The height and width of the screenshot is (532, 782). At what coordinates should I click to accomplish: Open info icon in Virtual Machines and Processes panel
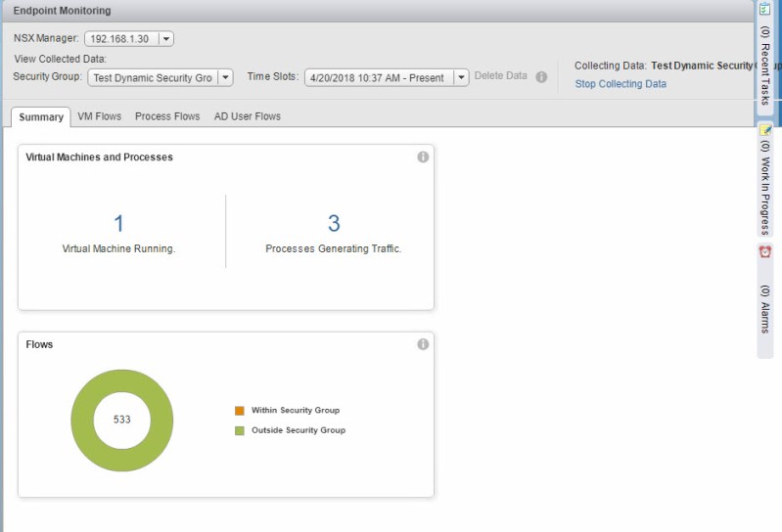click(423, 156)
